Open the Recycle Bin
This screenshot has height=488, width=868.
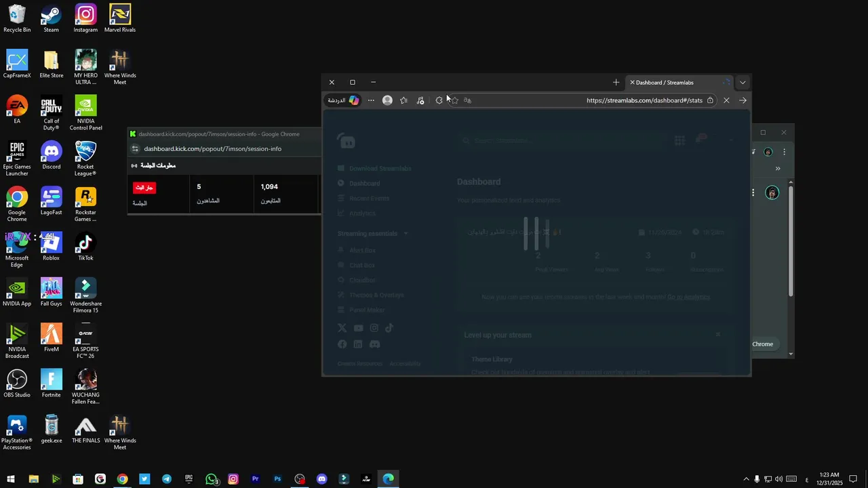pos(17,18)
